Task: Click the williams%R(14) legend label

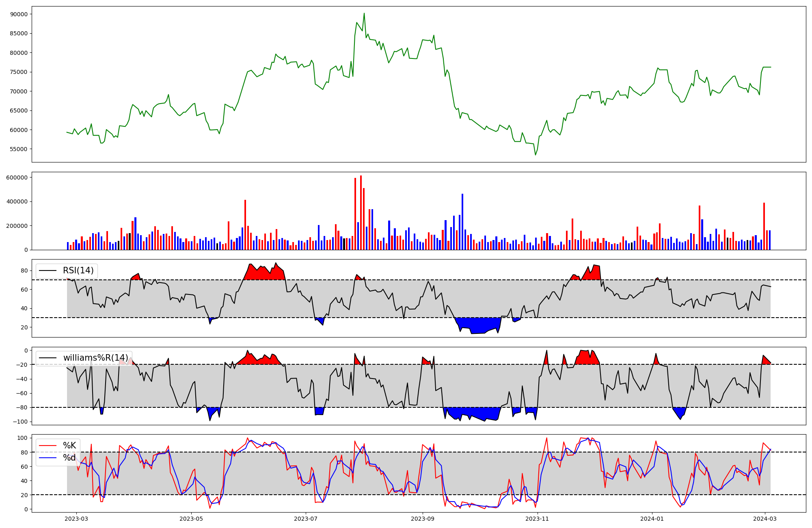Action: pos(95,358)
